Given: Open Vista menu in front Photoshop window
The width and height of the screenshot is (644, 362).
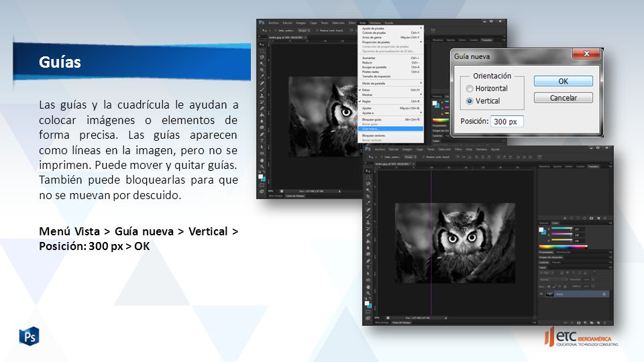Looking at the screenshot, I should click(x=469, y=149).
